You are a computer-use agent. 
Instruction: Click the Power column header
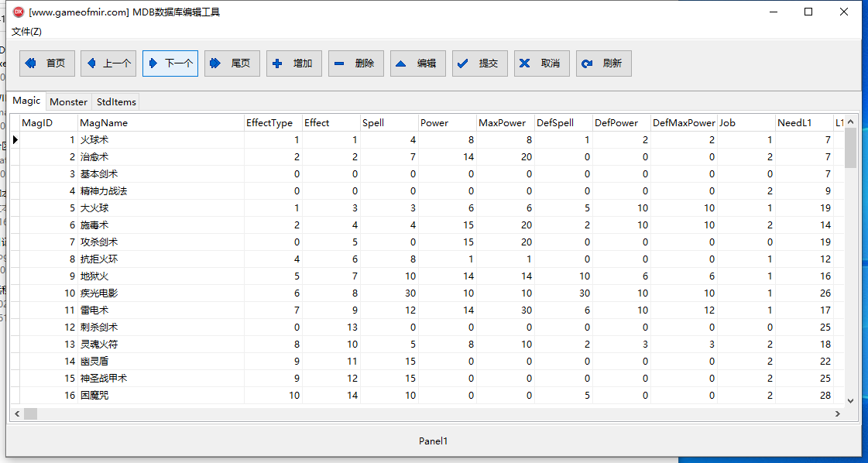point(448,123)
